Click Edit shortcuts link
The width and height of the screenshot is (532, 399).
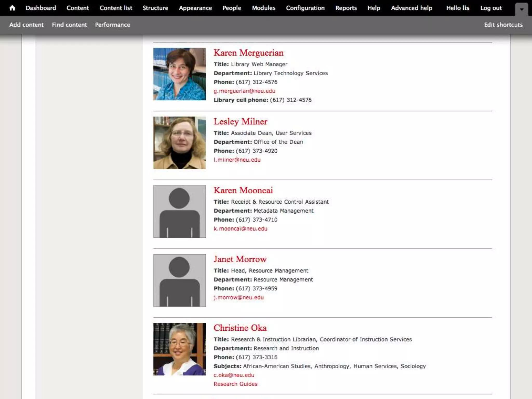click(503, 25)
